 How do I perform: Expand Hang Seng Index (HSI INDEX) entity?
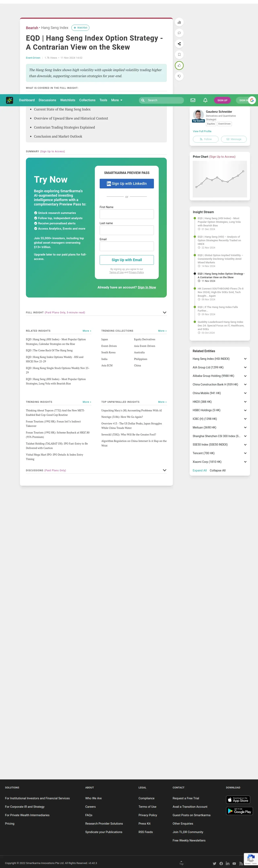pos(245,359)
